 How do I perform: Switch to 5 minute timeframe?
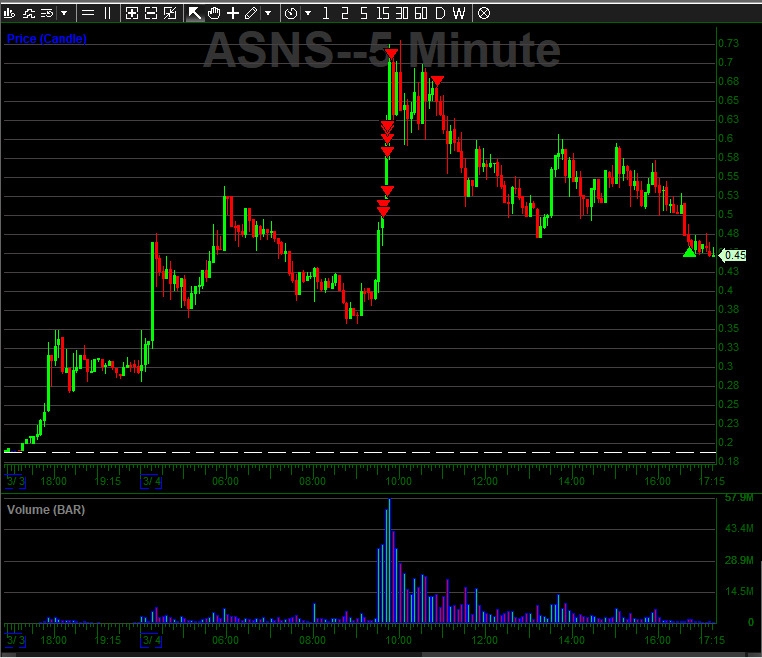pyautogui.click(x=364, y=13)
